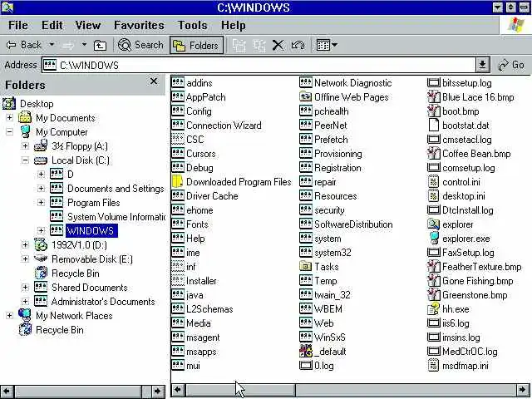Select the CSC folder icon

[x=178, y=140]
